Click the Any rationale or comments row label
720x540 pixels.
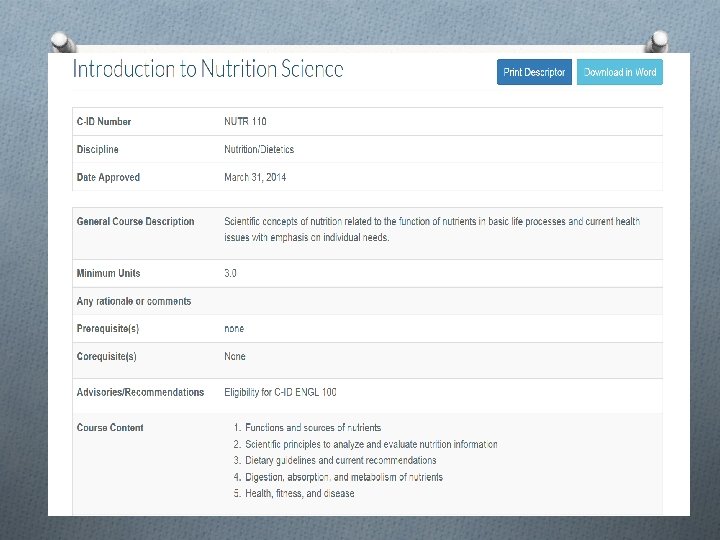point(134,301)
